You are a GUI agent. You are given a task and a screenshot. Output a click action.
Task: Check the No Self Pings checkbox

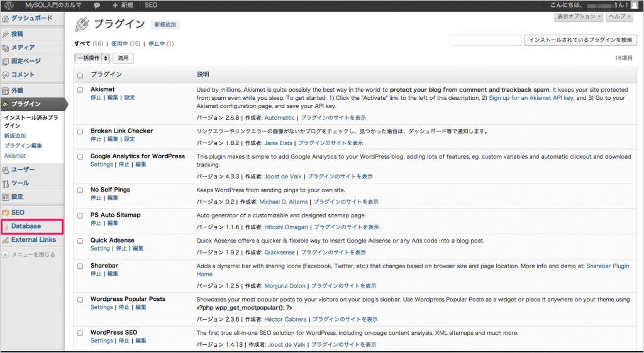tap(80, 190)
